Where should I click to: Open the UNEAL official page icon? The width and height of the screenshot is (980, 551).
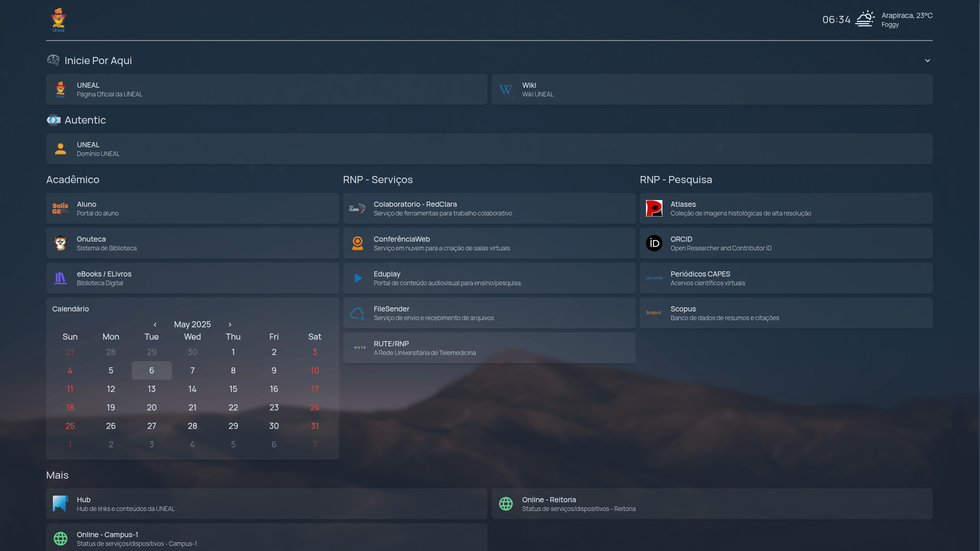pyautogui.click(x=61, y=89)
